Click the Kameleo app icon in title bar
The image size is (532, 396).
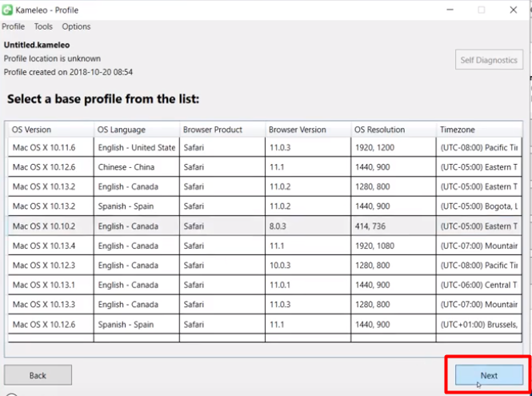pyautogui.click(x=7, y=10)
